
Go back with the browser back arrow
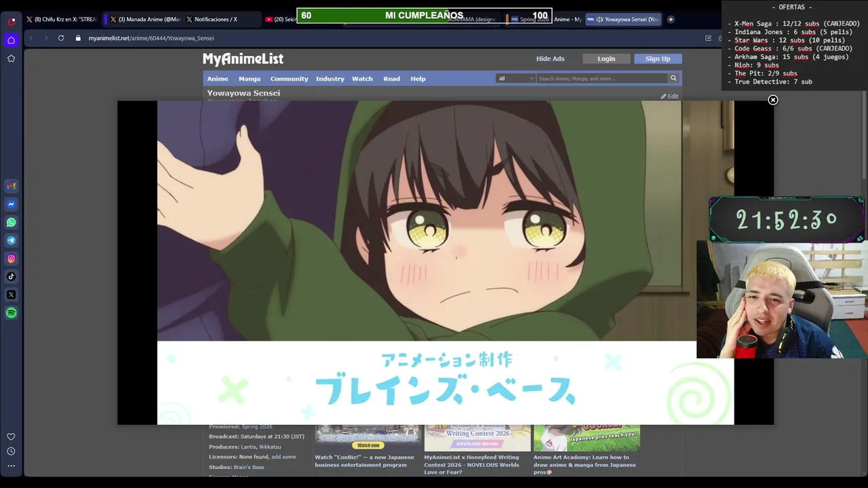pos(31,38)
